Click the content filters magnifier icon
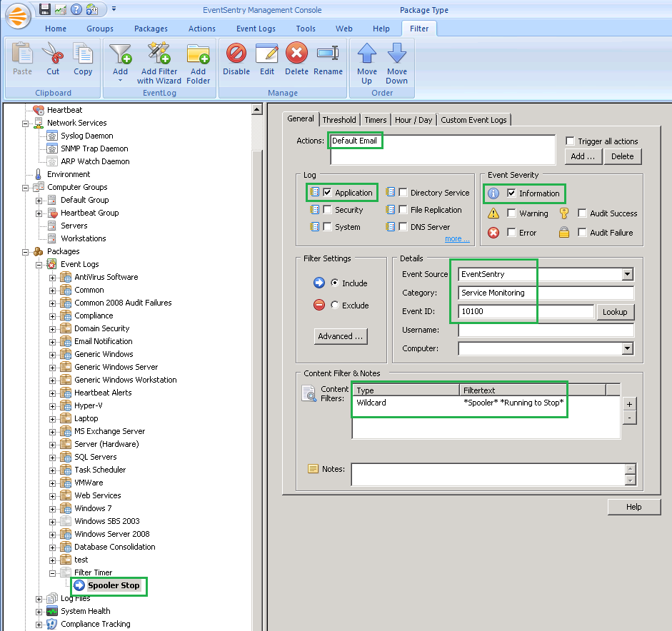 click(309, 393)
